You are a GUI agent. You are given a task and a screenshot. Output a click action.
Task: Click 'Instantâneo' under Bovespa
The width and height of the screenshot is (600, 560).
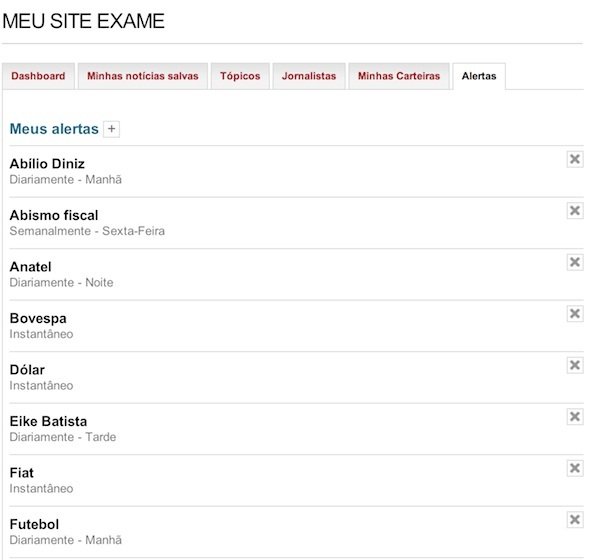[41, 334]
